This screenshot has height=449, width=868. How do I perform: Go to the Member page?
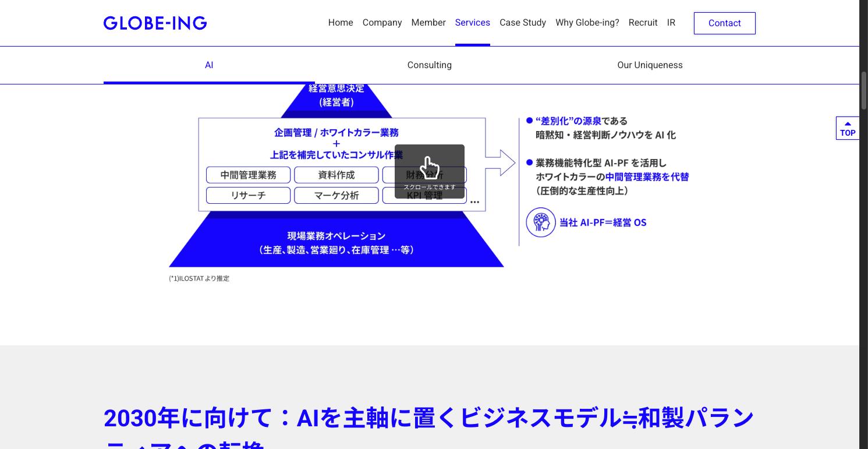428,23
